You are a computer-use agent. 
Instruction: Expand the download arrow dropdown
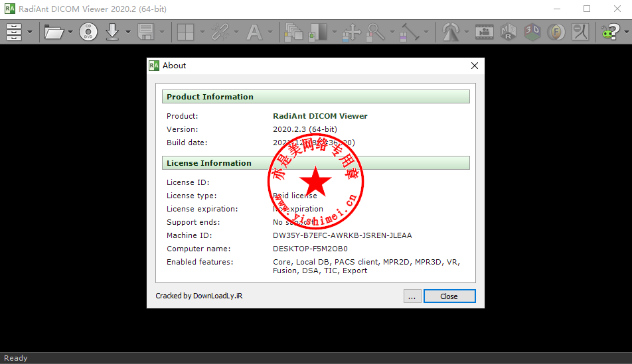click(128, 32)
